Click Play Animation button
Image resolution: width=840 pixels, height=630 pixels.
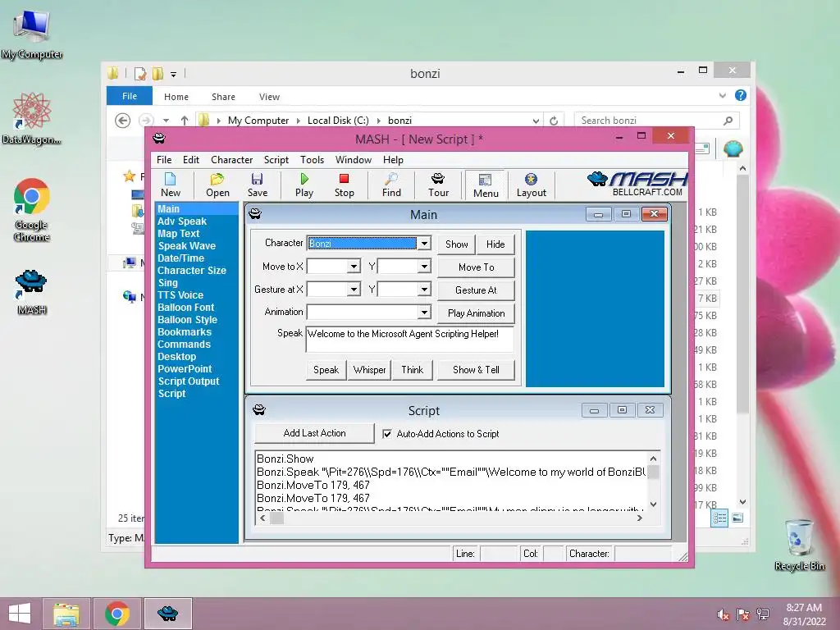click(x=476, y=313)
